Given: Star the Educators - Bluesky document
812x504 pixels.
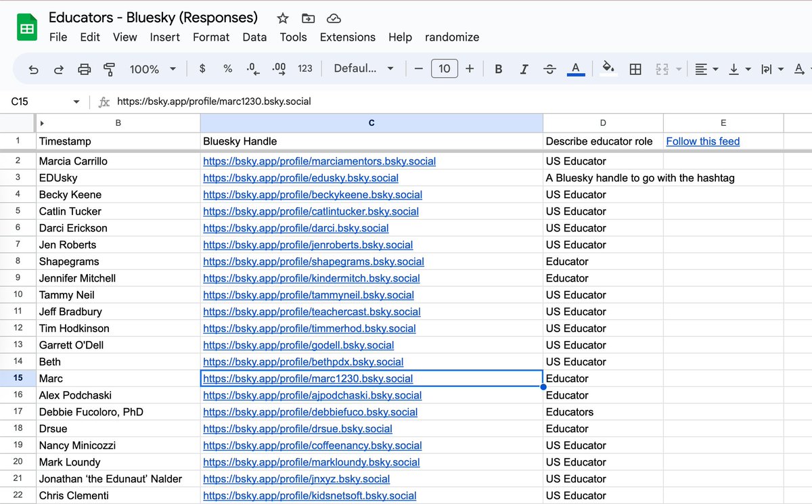Looking at the screenshot, I should coord(283,18).
